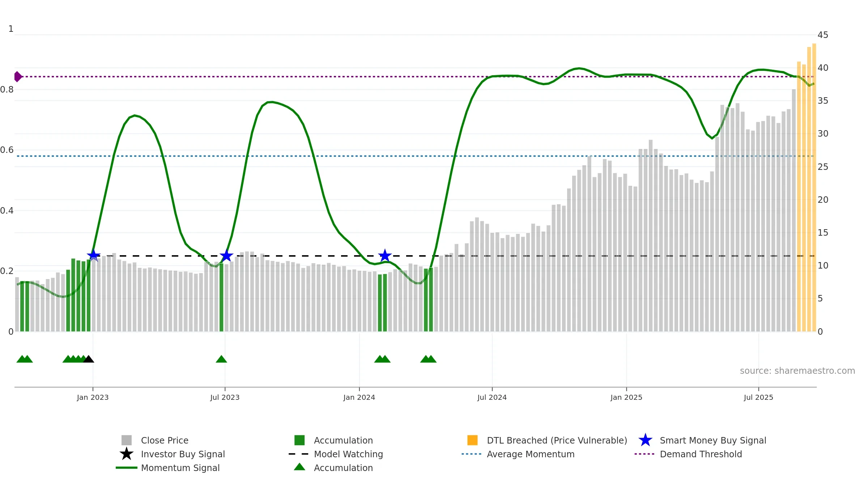The height and width of the screenshot is (488, 868).
Task: Click the Investor Buy Signal black star legend
Action: point(126,454)
